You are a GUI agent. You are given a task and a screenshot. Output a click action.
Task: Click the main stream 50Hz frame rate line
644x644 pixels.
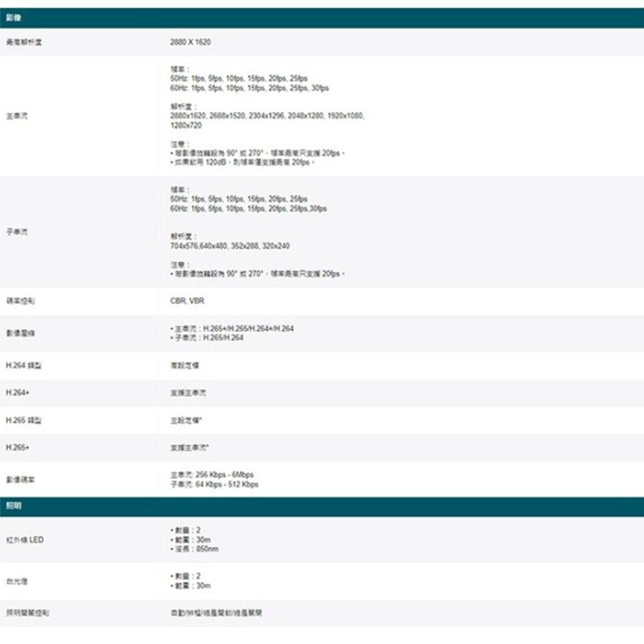coord(238,77)
